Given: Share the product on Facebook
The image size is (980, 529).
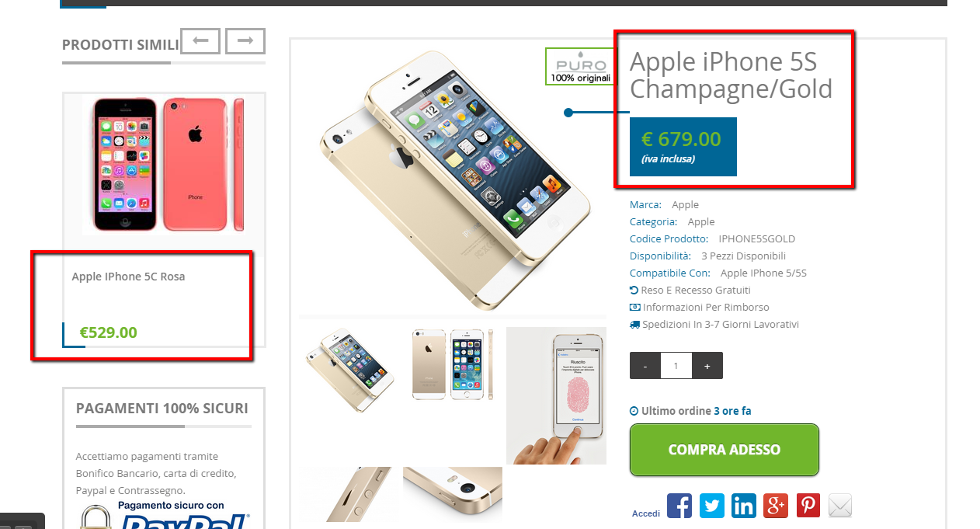Looking at the screenshot, I should tap(679, 506).
